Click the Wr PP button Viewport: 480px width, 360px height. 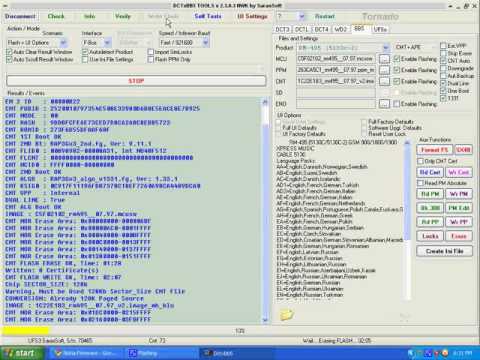459,222
